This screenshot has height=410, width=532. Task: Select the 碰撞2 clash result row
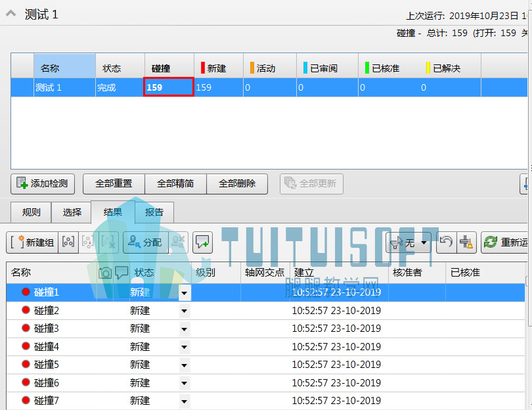(x=265, y=311)
